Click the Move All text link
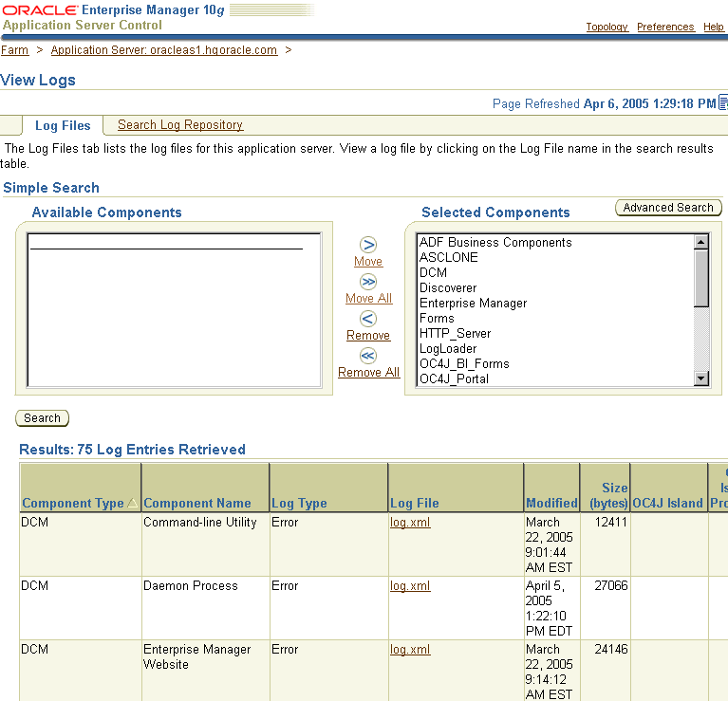 pos(368,298)
